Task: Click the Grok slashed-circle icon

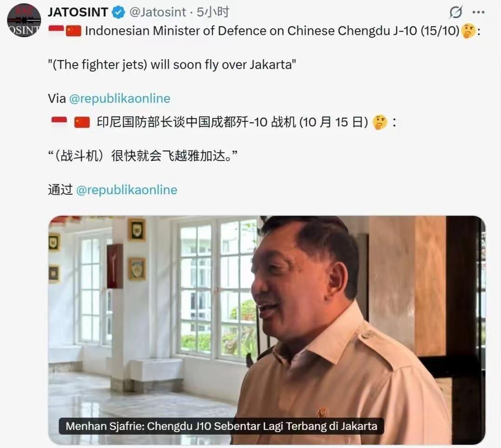Action: pyautogui.click(x=455, y=13)
